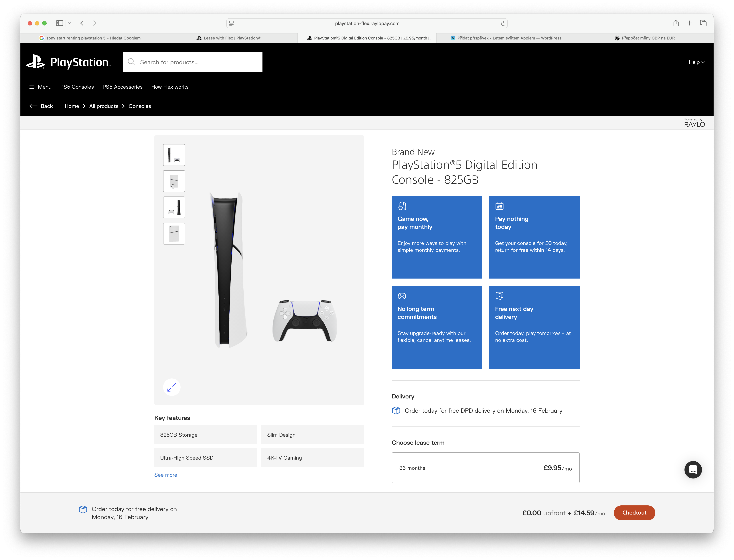Switch to Lease with Flex tab

tap(228, 38)
